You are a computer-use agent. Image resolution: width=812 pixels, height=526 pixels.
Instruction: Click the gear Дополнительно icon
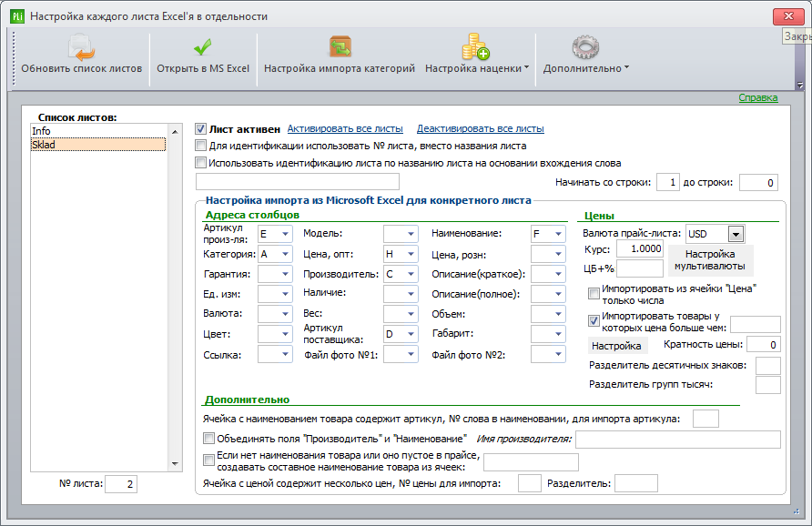pos(585,47)
